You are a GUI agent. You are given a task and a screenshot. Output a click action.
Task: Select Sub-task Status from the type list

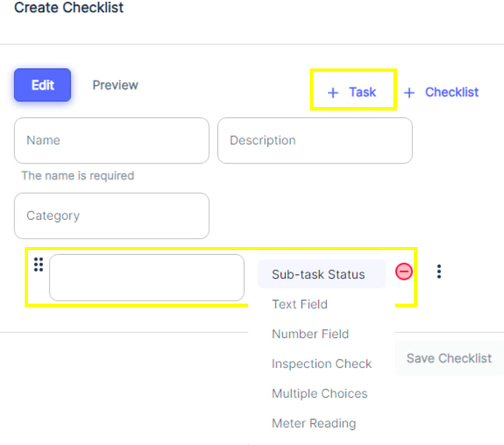point(318,274)
